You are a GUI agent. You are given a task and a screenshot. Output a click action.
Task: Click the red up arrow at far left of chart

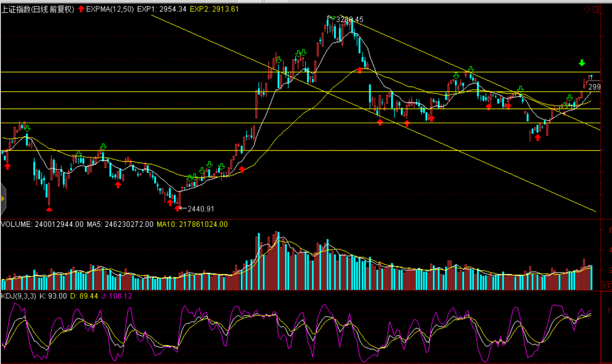7,166
